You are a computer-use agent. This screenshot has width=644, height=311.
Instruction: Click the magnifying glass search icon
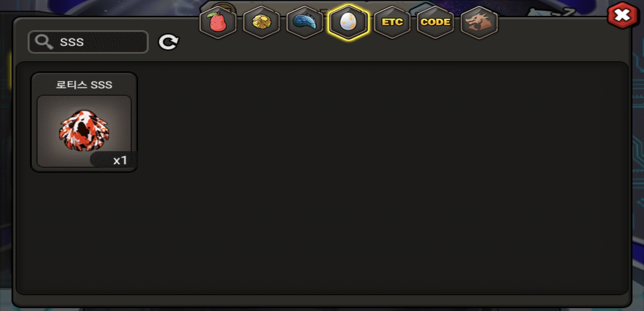(44, 42)
